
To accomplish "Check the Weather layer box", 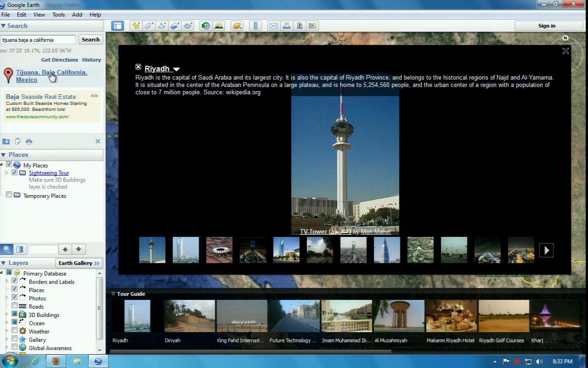I will pos(15,331).
